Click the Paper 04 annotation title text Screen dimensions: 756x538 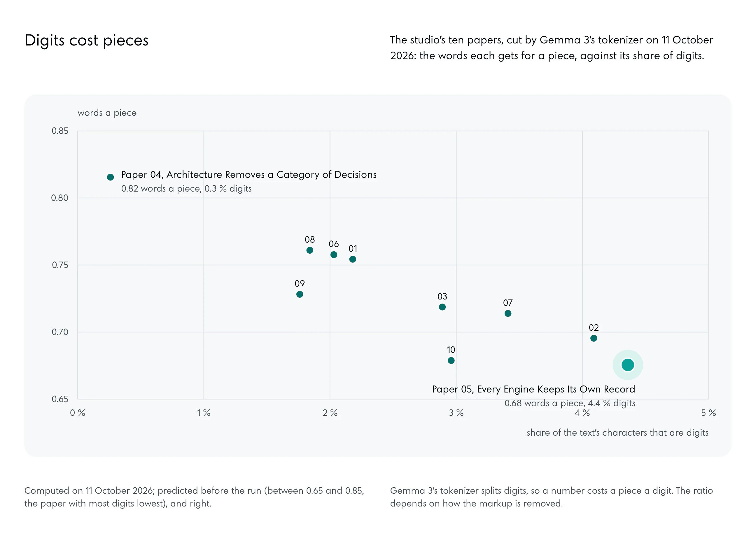(249, 175)
